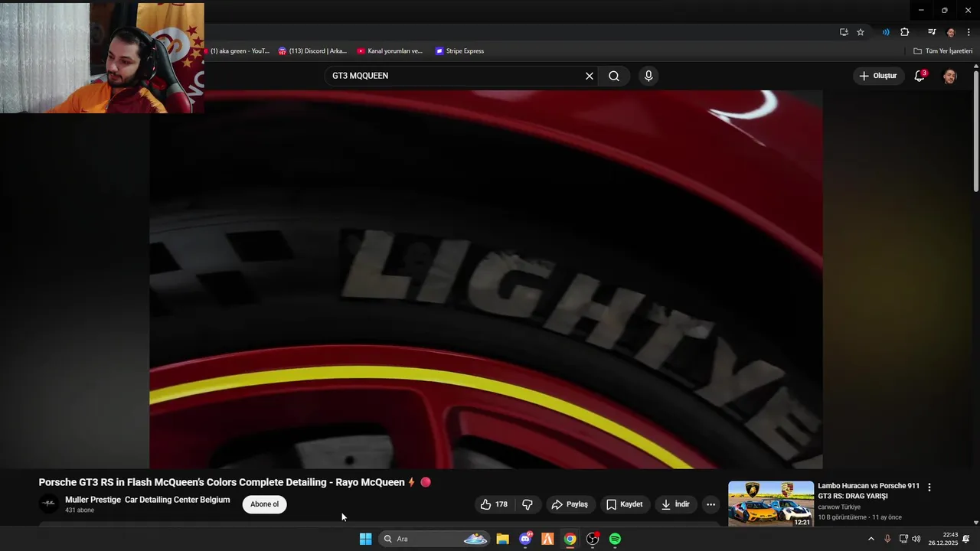Open the carwow Türkiye channel text

pyautogui.click(x=839, y=507)
